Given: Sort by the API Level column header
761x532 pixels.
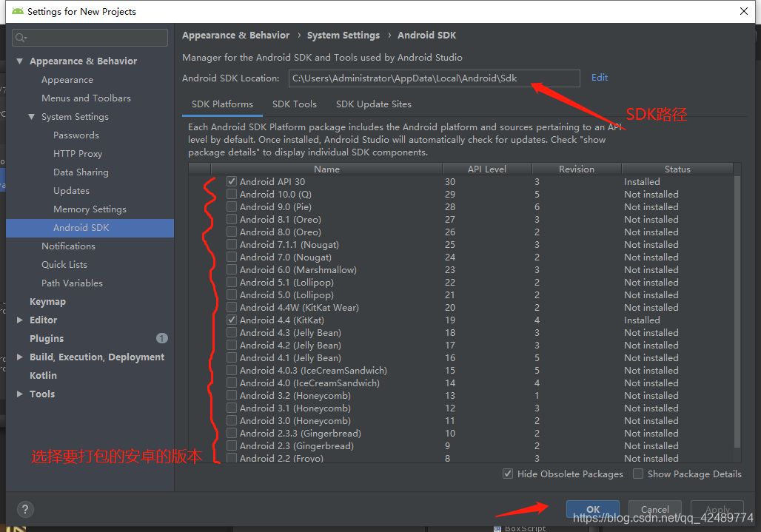Looking at the screenshot, I should coord(487,169).
